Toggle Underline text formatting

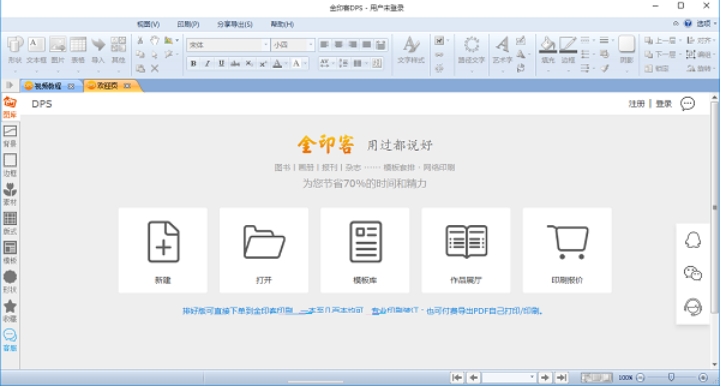(x=221, y=63)
